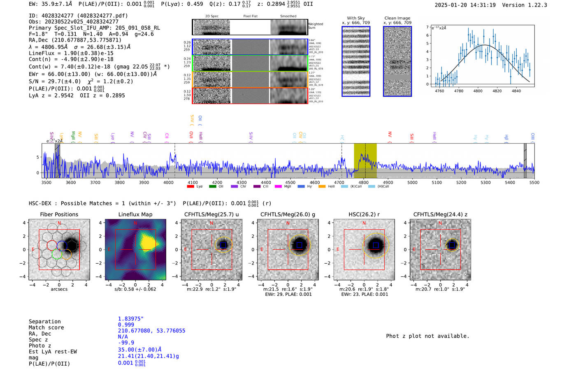Click the yellow highlighted region in spectrum
Screen dimensions: 576x392
click(365, 161)
